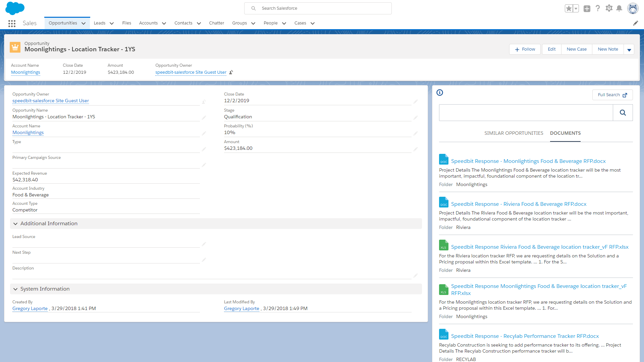Focus the Search Salesforce field
The width and height of the screenshot is (644, 362).
point(318,8)
